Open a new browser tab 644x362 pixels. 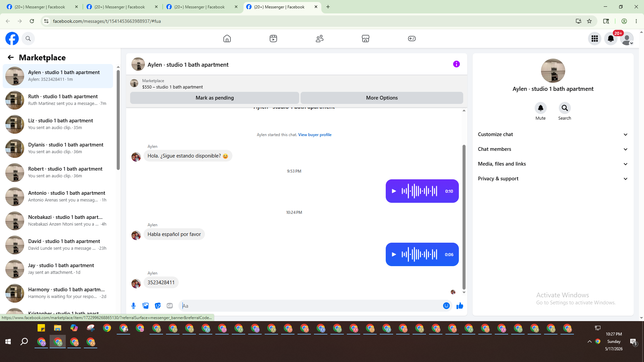[x=328, y=7]
